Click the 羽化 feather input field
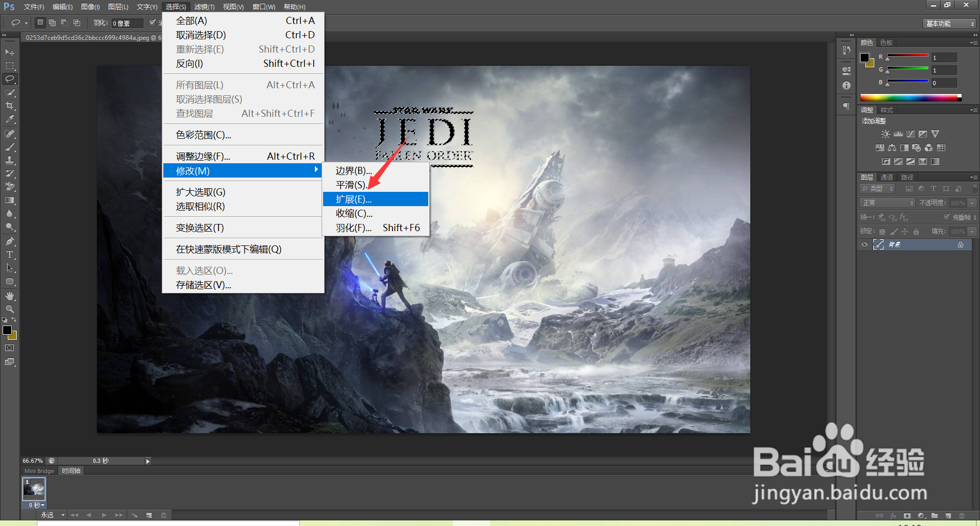 coord(127,23)
